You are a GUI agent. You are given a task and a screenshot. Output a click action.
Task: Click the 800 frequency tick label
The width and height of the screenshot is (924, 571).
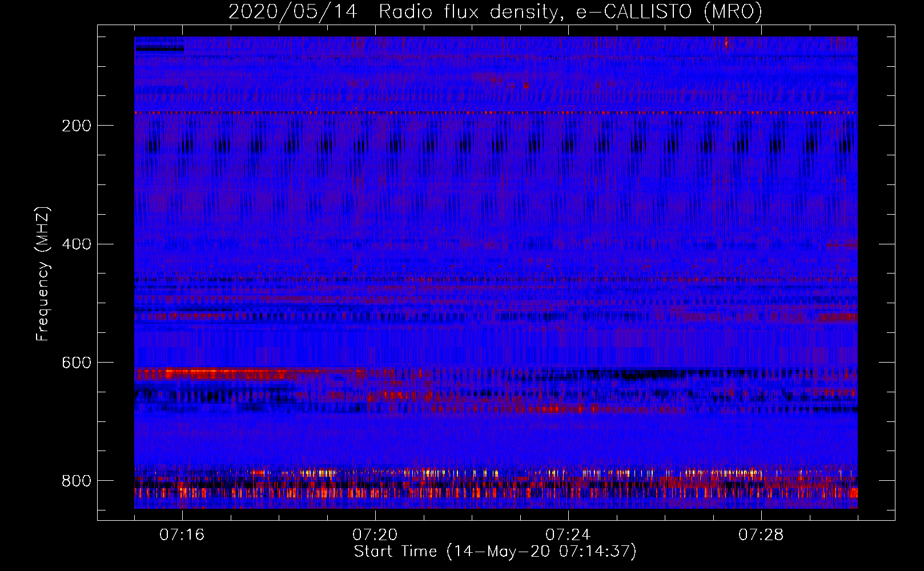pos(77,481)
